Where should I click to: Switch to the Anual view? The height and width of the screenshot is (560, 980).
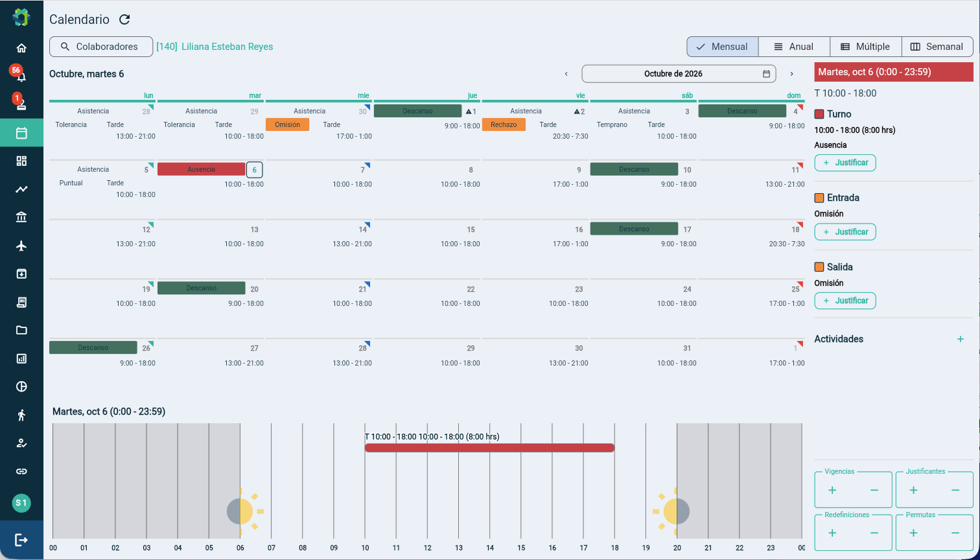794,47
